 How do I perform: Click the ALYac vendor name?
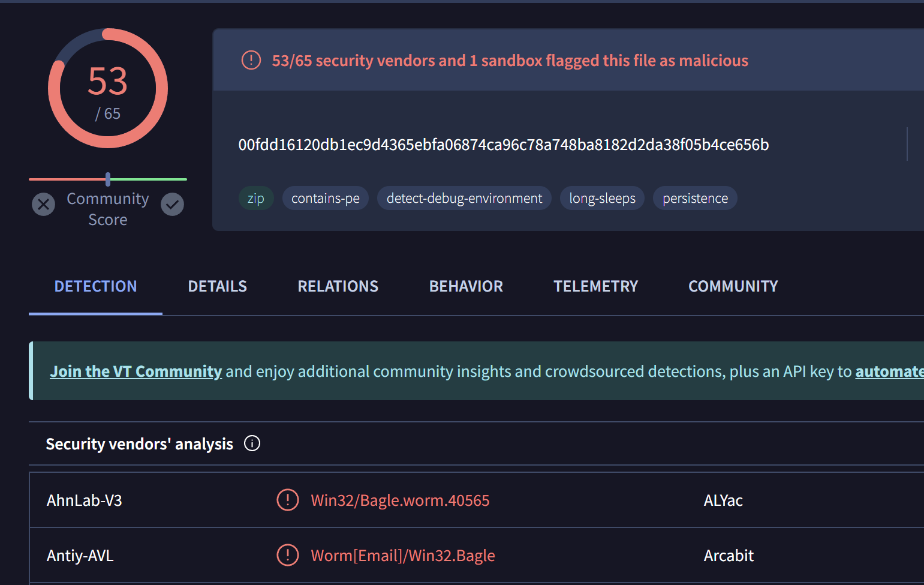[723, 500]
